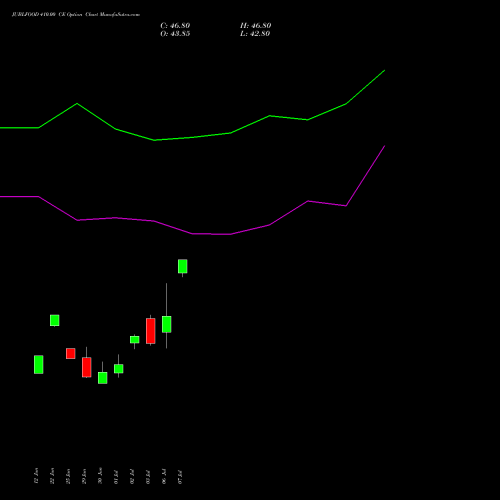This screenshot has width=500, height=500.
Task: Select the 02 Jul date label
Action: 132,477
